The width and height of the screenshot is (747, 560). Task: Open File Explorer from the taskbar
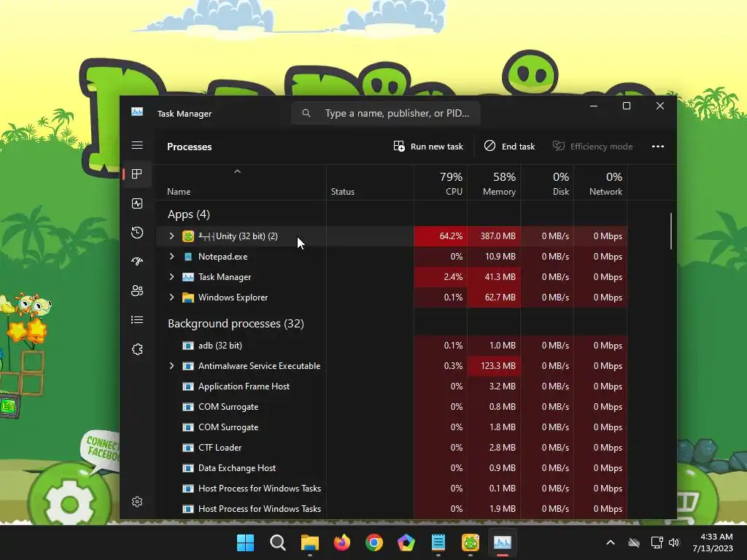[309, 542]
